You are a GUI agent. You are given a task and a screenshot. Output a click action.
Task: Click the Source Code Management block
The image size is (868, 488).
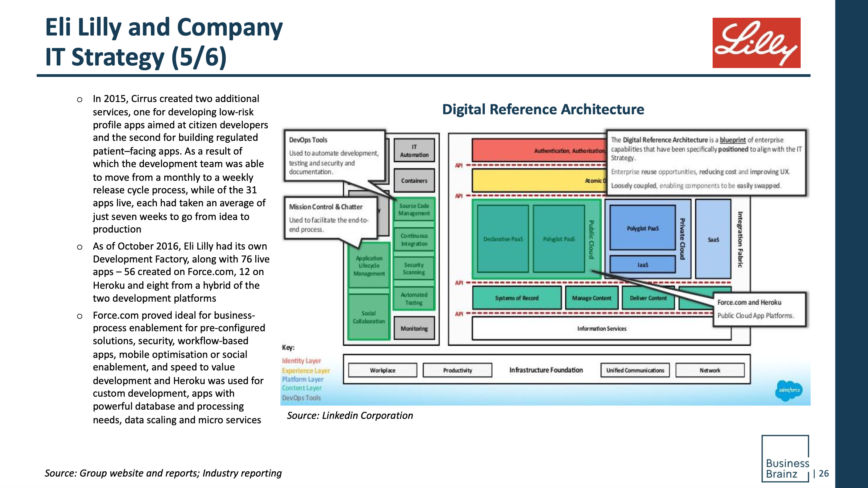pyautogui.click(x=414, y=210)
